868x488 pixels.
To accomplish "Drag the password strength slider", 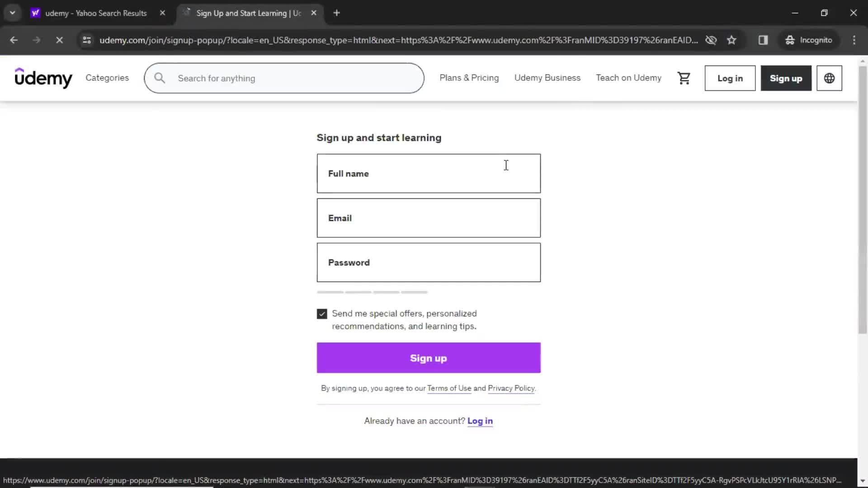I will 373,292.
